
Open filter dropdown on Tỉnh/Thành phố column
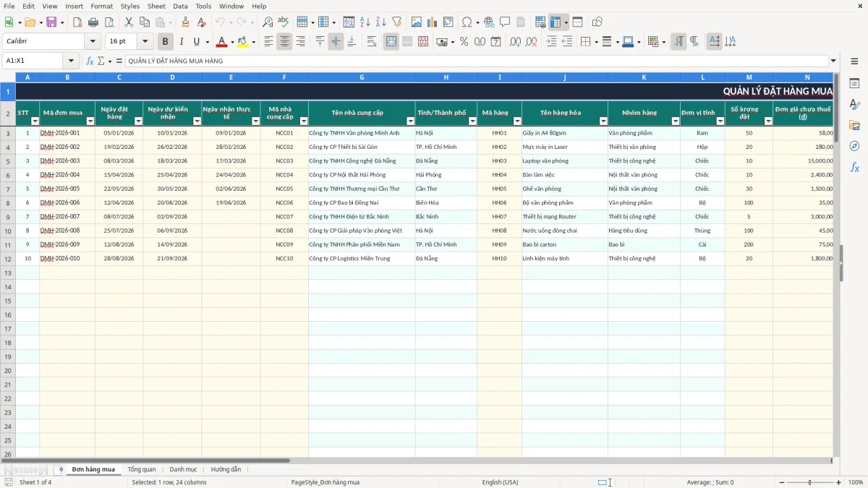pos(472,121)
